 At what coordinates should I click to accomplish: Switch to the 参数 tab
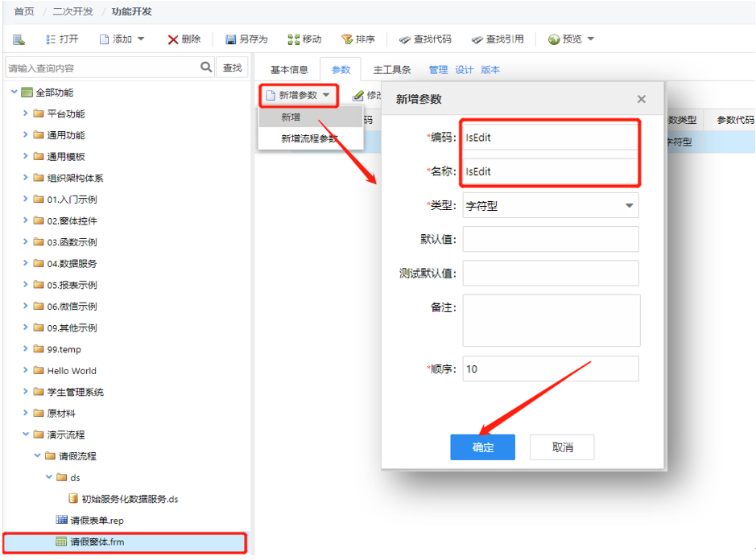(x=341, y=70)
